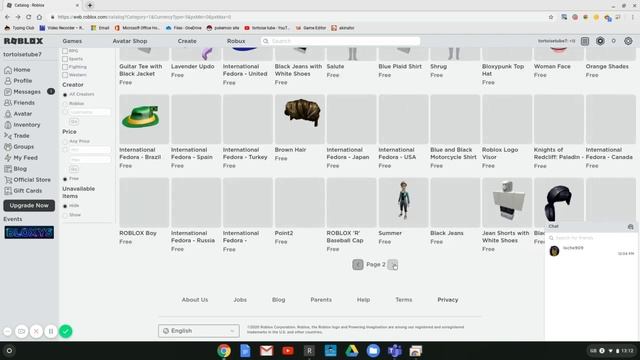Open the Home sidebar icon
This screenshot has width=640, height=360.
[x=8, y=70]
